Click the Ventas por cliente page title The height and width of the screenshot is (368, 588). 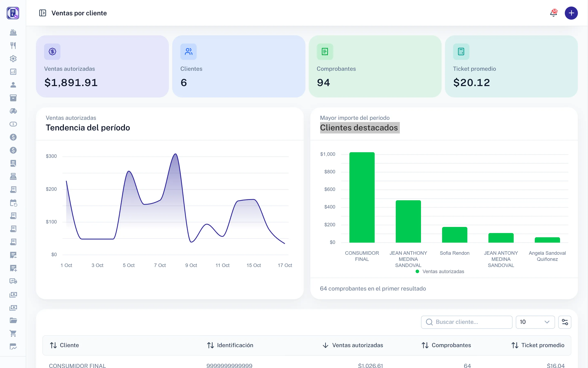click(x=79, y=13)
